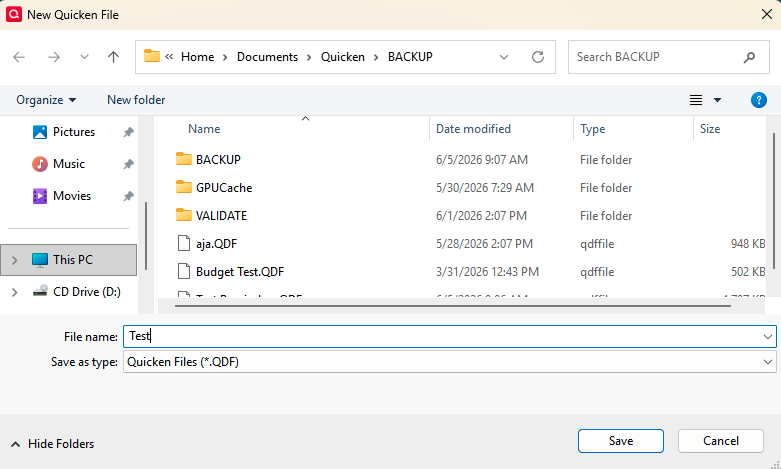This screenshot has width=781, height=469.
Task: Click the horizontal scrollbar of file list
Action: pyautogui.click(x=453, y=306)
